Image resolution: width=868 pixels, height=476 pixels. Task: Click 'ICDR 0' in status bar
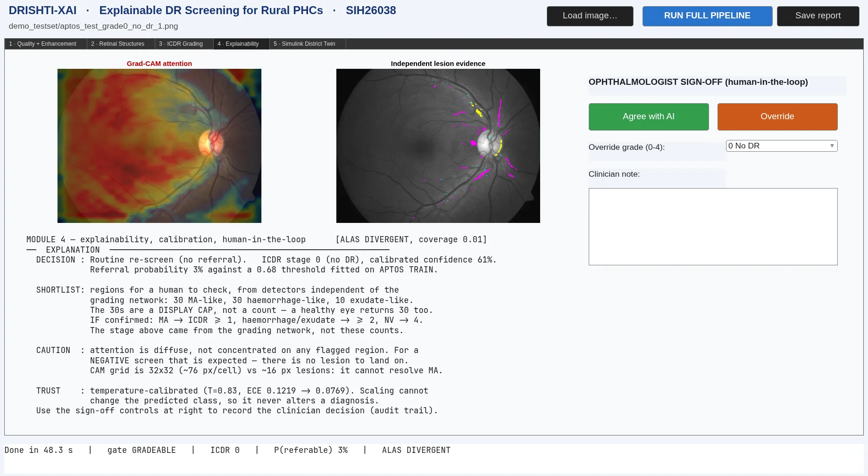[225, 450]
